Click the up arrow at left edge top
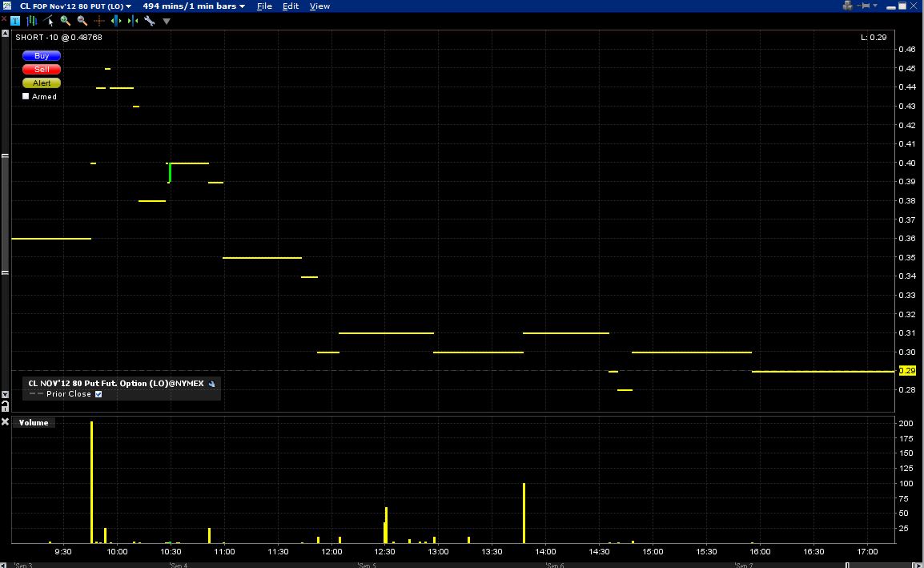Viewport: 924px width, 568px height. click(x=5, y=34)
